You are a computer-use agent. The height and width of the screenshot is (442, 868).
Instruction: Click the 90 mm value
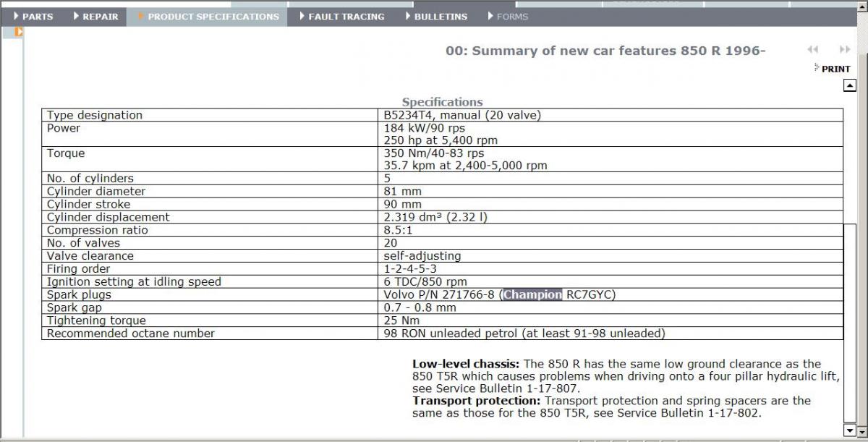(x=403, y=204)
